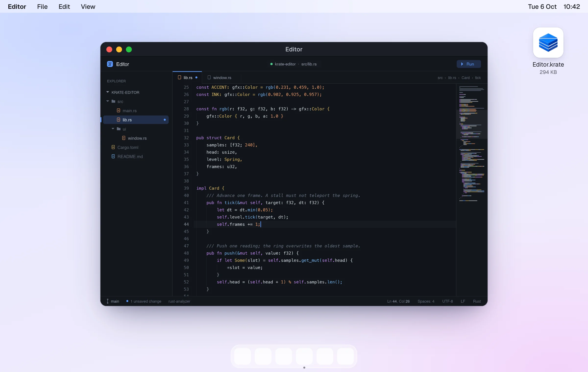
Task: Click Ln 44, Col 26 indicator
Action: click(398, 301)
